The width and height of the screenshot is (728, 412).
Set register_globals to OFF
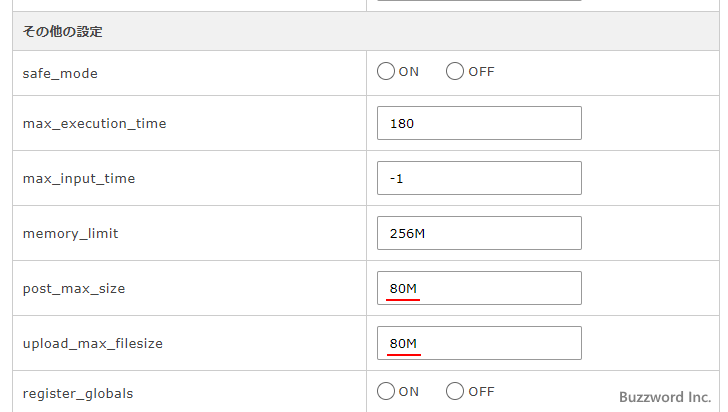click(455, 391)
